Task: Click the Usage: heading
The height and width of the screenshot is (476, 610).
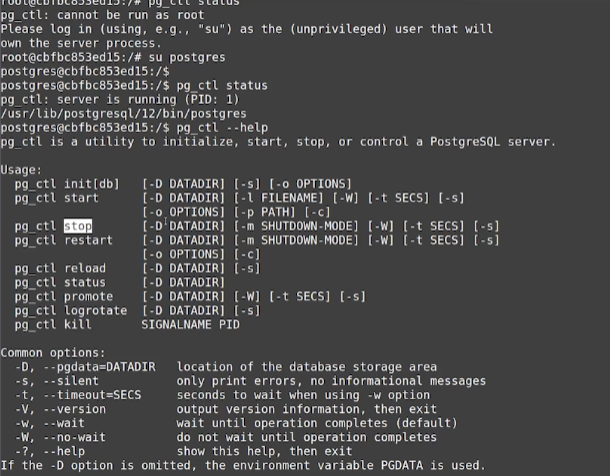Action: point(21,170)
